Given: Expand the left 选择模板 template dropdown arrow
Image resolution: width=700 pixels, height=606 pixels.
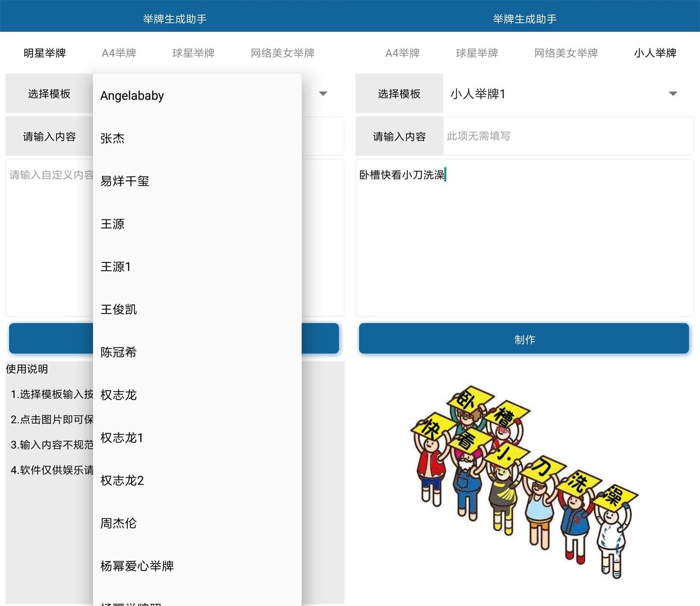Looking at the screenshot, I should 323,94.
